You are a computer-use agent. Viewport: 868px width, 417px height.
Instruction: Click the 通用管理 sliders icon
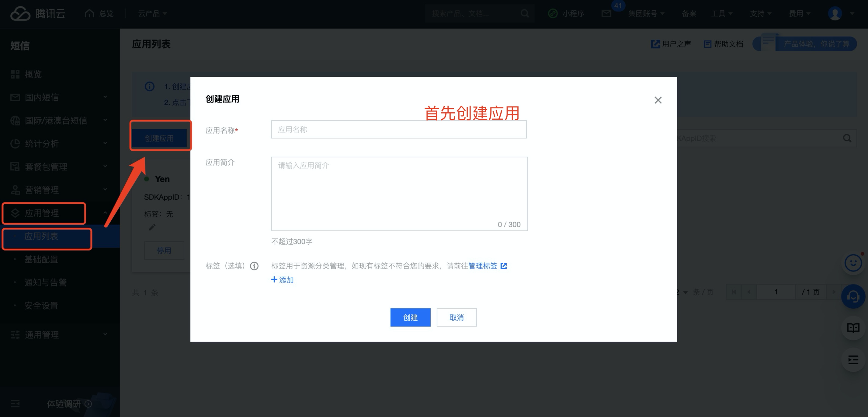[15, 335]
